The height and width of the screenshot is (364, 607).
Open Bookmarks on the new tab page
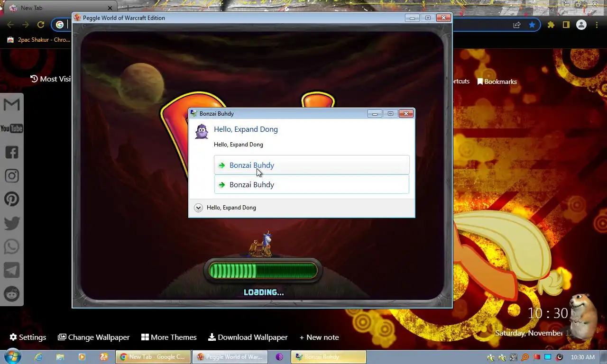(497, 82)
